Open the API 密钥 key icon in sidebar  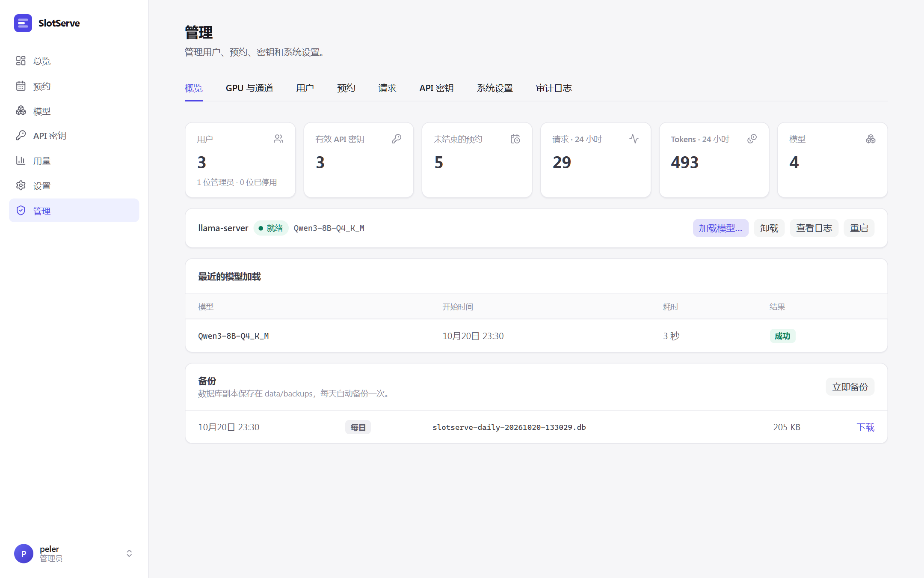pos(21,136)
